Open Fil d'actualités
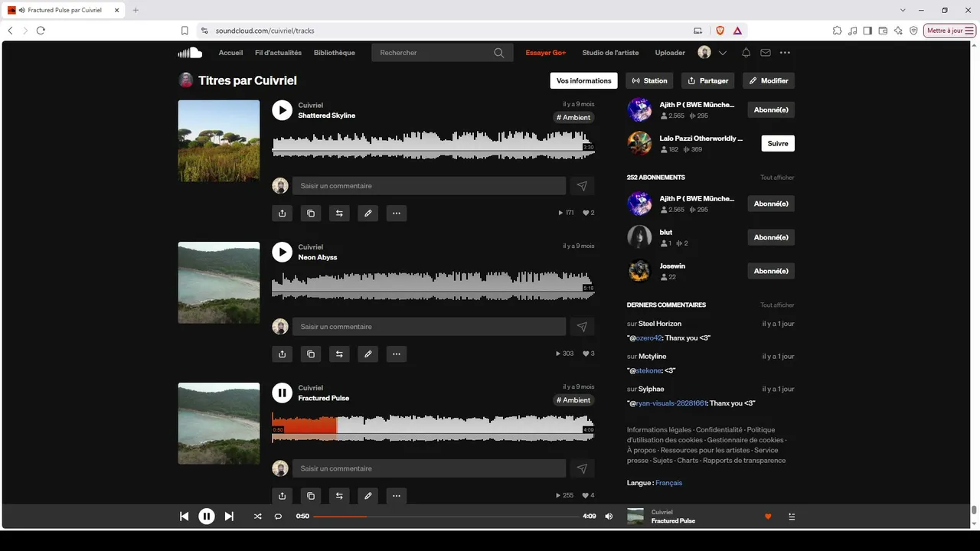 point(278,53)
